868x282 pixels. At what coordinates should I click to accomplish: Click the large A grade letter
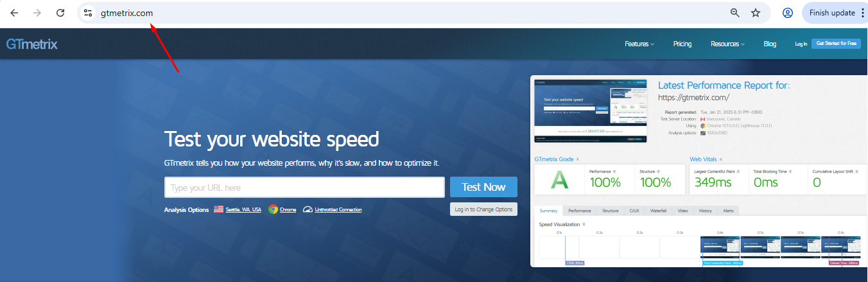[559, 181]
